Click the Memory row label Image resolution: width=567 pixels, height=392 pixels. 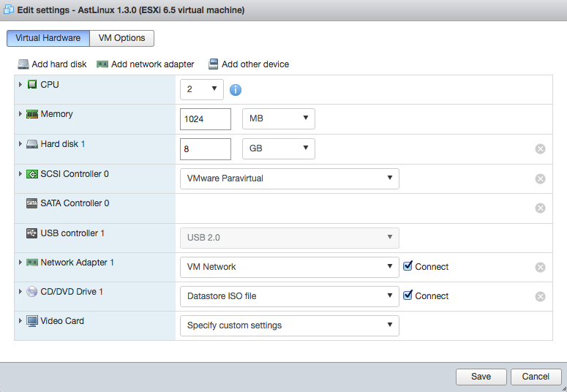tap(57, 114)
